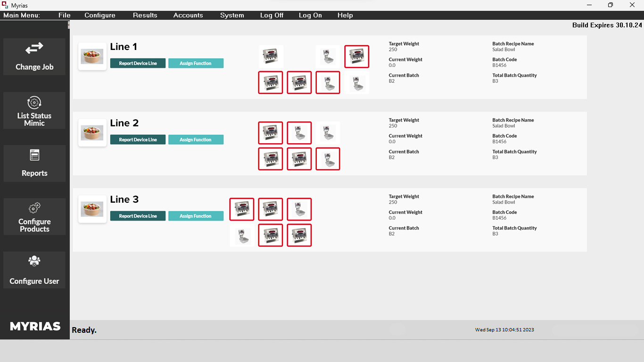Select Line 2's unbordered bench scale device

point(328,133)
